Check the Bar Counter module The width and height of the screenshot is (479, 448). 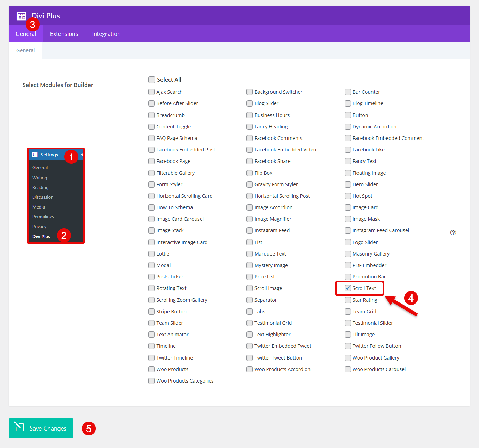pos(348,92)
